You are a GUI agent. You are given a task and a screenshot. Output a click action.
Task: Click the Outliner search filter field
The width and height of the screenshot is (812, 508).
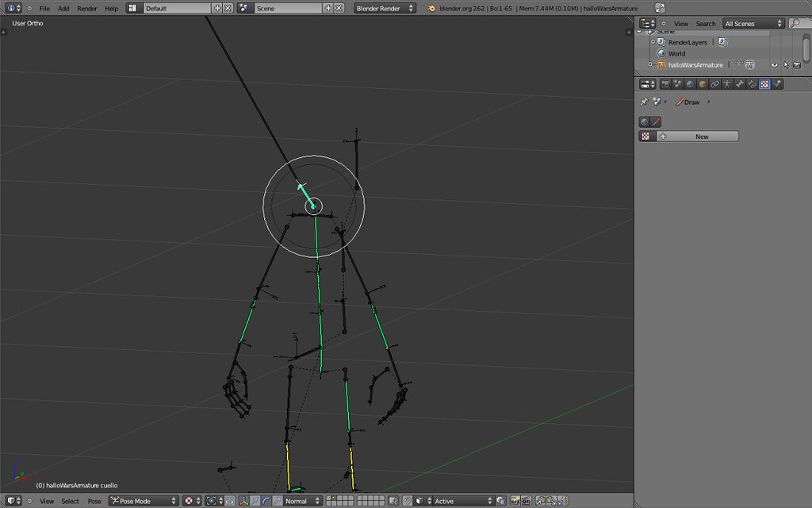[799, 23]
